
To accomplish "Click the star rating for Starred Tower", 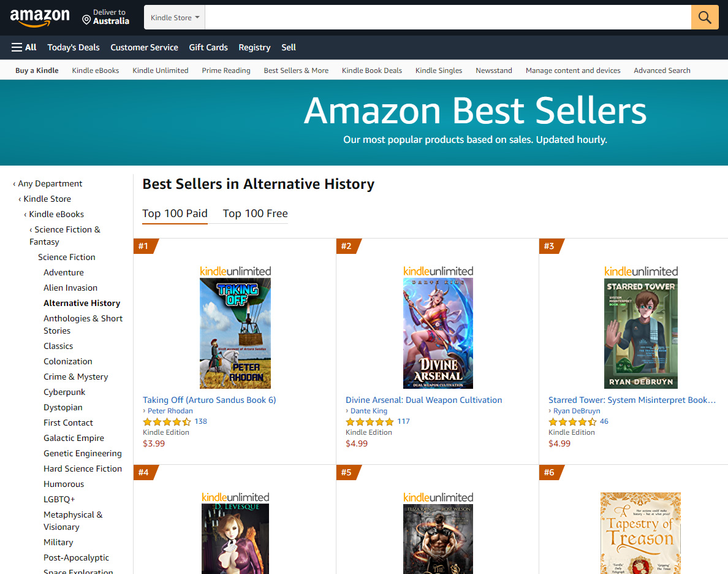I will click(x=572, y=422).
